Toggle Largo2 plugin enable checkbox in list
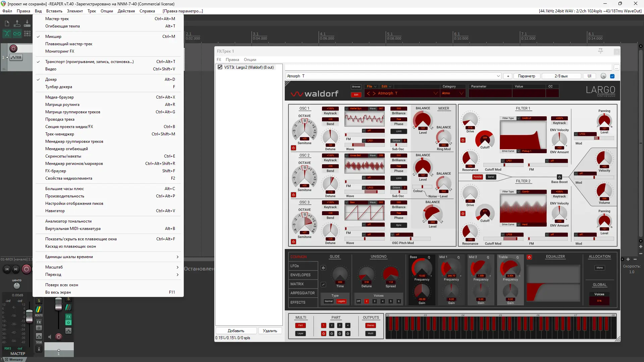Viewport: 644px width, 362px height. click(x=220, y=67)
